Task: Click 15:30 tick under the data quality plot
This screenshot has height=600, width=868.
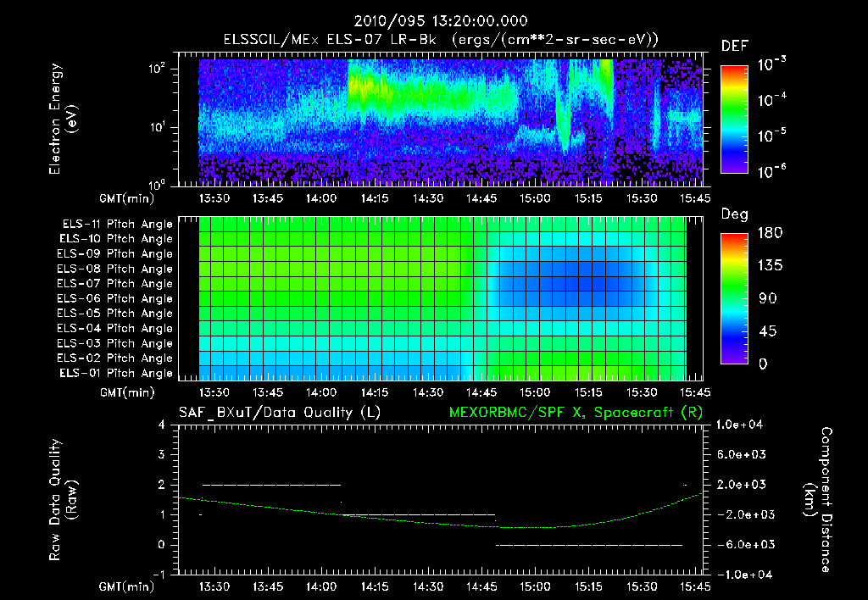Action: (x=642, y=586)
